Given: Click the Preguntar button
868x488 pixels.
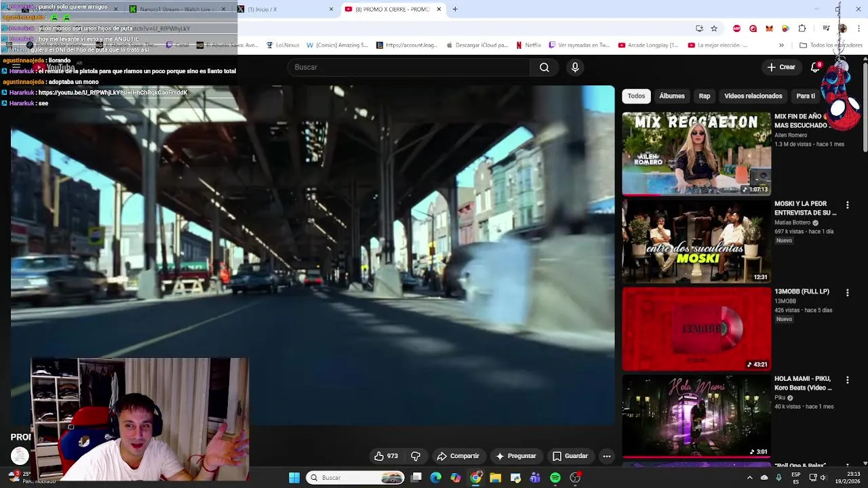Looking at the screenshot, I should point(516,456).
